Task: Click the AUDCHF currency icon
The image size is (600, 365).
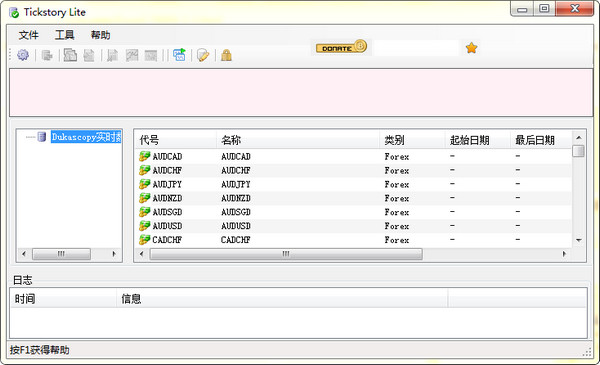Action: tap(144, 170)
